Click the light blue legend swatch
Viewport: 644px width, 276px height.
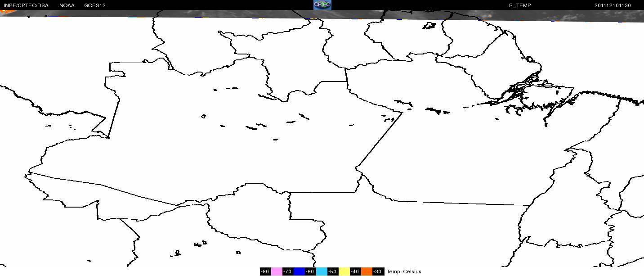[x=322, y=271]
